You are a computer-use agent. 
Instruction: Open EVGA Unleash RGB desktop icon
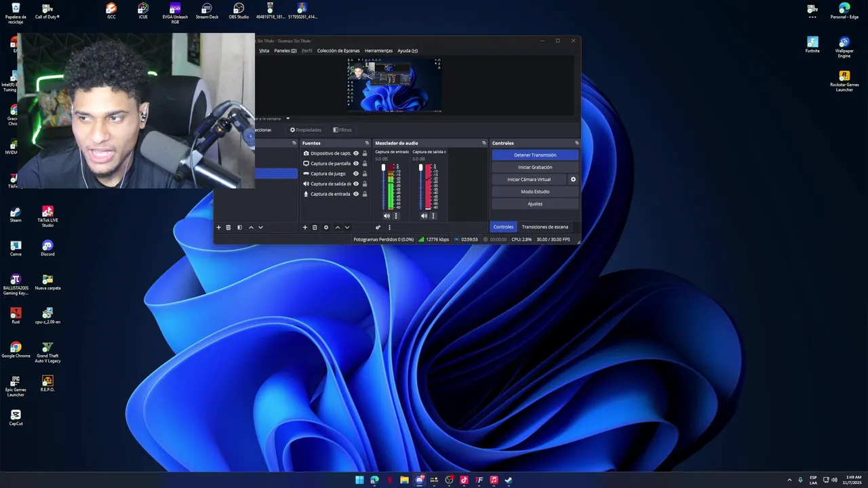coord(175,13)
